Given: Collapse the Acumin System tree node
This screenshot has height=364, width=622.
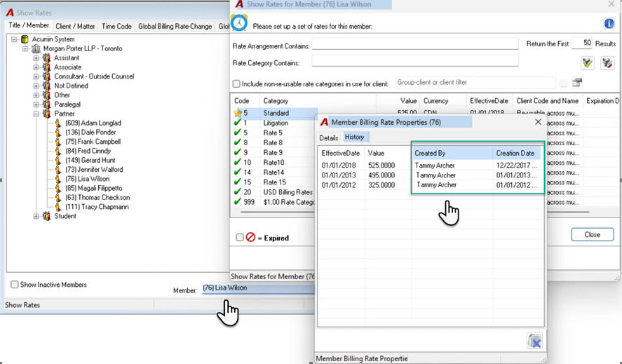Looking at the screenshot, I should [x=14, y=39].
